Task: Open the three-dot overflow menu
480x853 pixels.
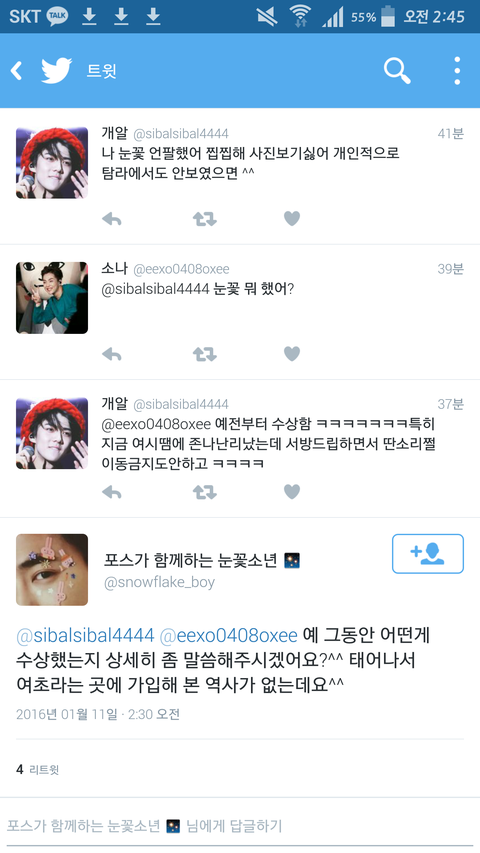Action: [457, 71]
